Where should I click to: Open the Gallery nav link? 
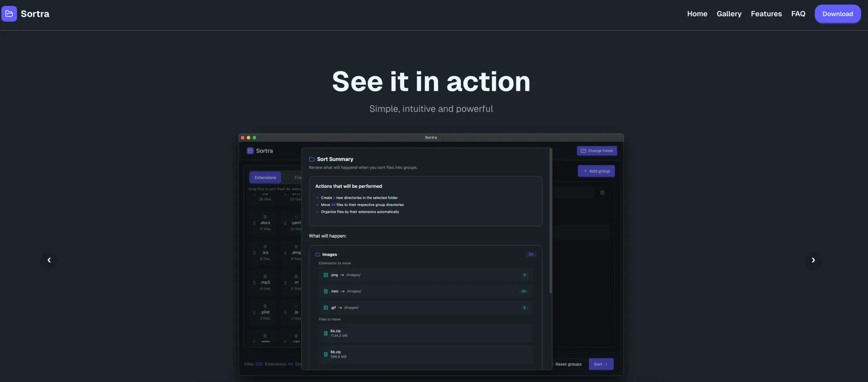(729, 14)
